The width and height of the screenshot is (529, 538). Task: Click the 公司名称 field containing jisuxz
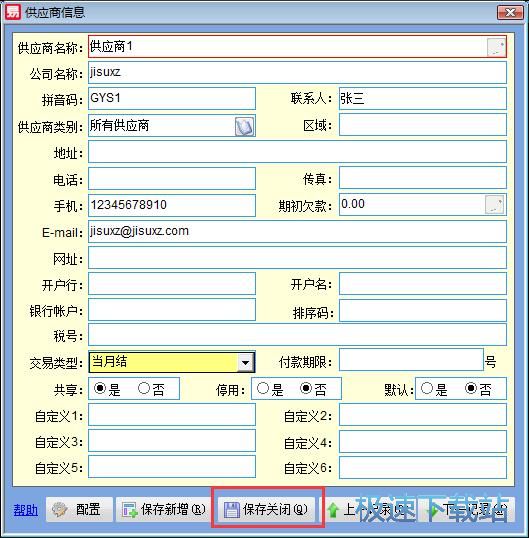(x=297, y=72)
